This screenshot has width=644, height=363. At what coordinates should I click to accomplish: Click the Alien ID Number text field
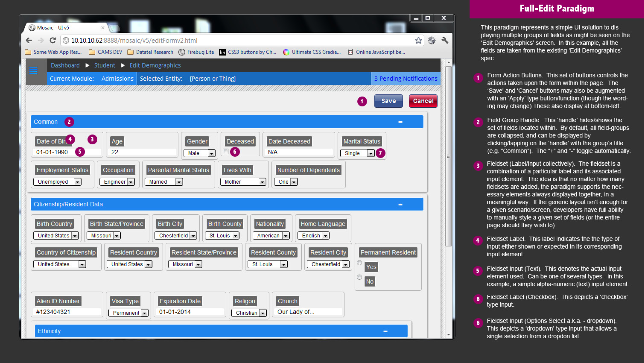(67, 312)
